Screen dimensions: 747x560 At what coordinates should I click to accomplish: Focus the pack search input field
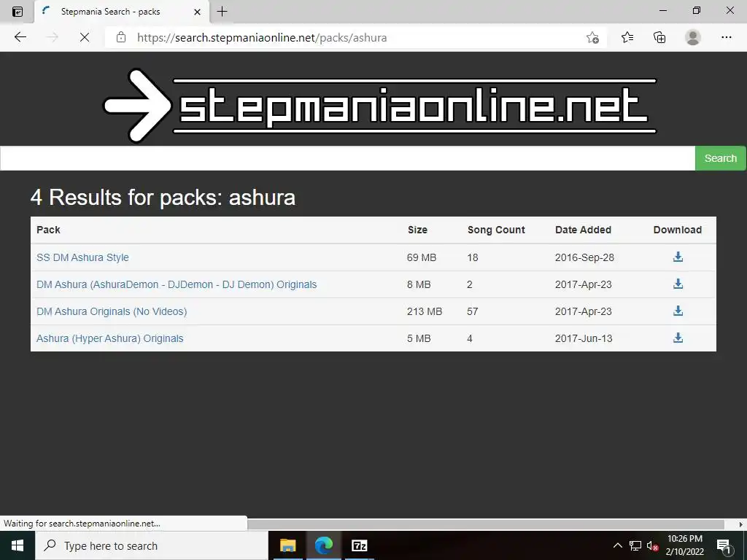[347, 158]
